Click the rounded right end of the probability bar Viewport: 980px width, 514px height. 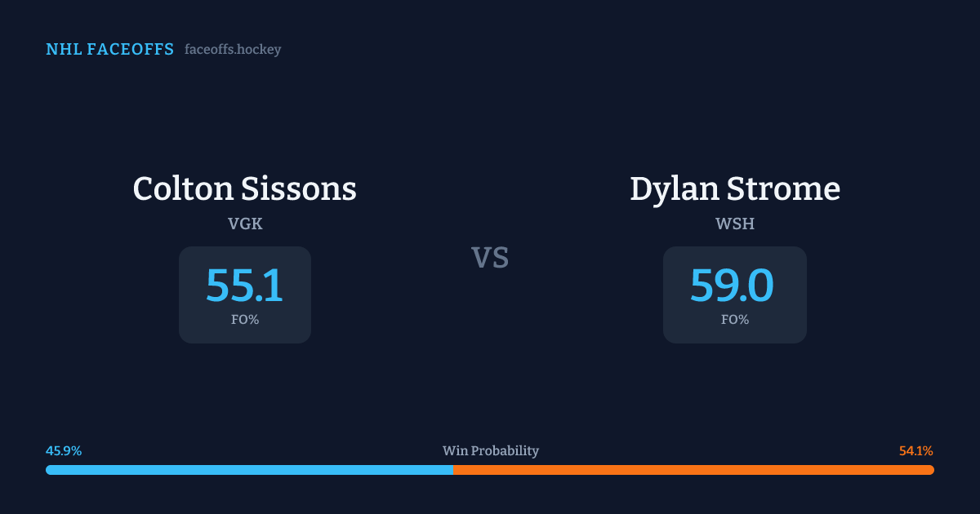coord(931,470)
